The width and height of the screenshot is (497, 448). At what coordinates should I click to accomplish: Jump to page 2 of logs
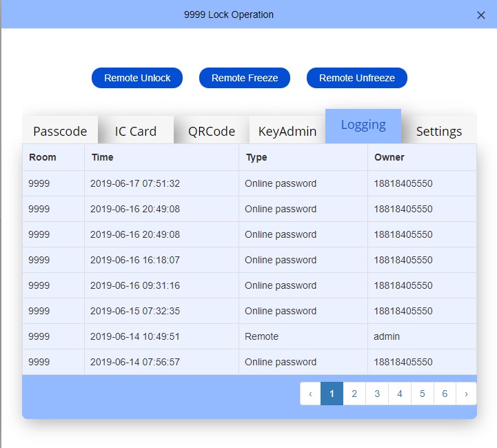(354, 394)
